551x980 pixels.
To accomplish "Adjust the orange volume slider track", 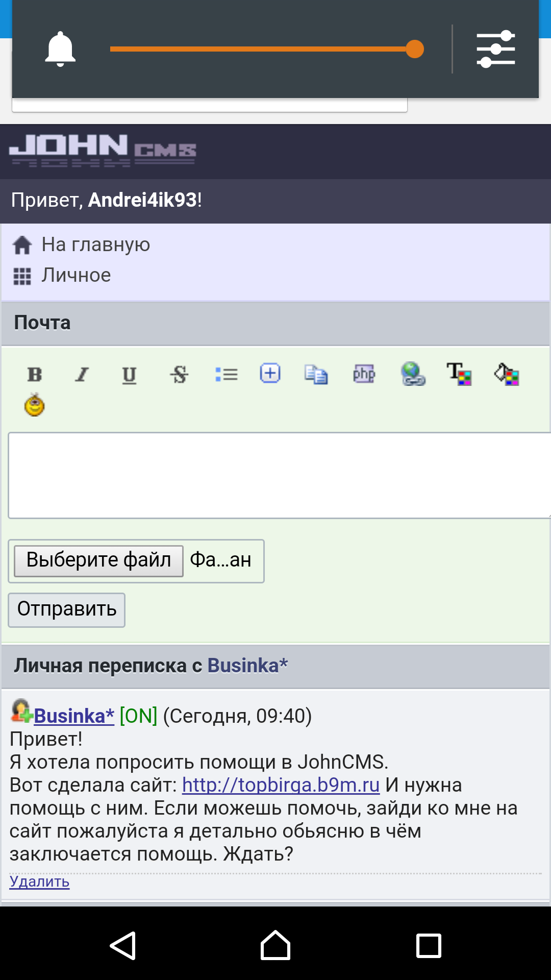I will point(266,49).
